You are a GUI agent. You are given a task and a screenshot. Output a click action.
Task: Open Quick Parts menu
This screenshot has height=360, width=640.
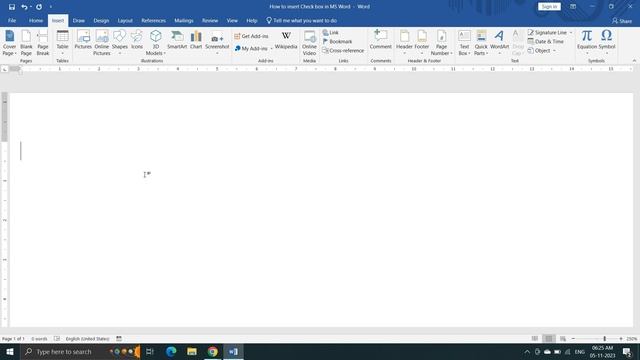pyautogui.click(x=481, y=42)
